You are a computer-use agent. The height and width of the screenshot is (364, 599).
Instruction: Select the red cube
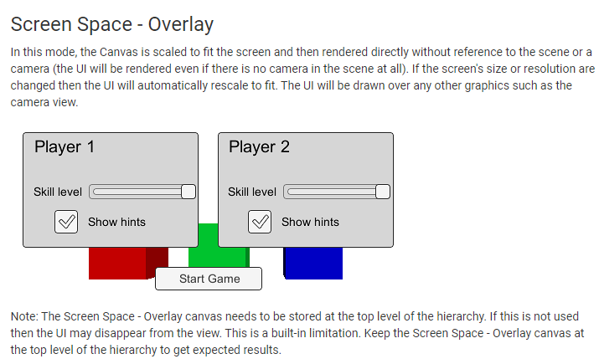click(x=117, y=264)
